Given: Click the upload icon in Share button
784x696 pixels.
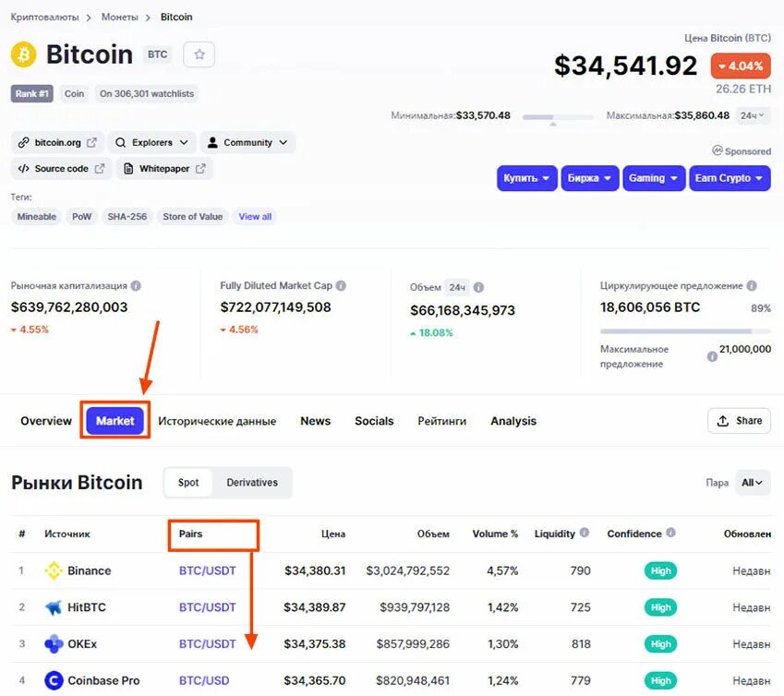Looking at the screenshot, I should pyautogui.click(x=722, y=421).
